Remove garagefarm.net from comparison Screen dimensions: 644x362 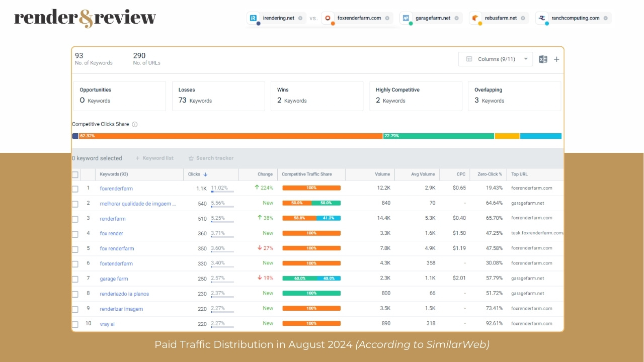point(456,18)
